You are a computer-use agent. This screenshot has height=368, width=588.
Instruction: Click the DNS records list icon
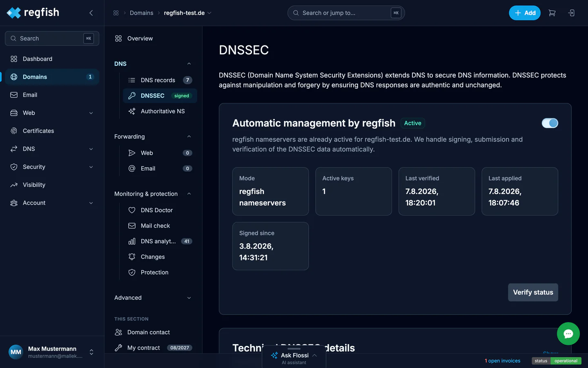click(x=132, y=80)
